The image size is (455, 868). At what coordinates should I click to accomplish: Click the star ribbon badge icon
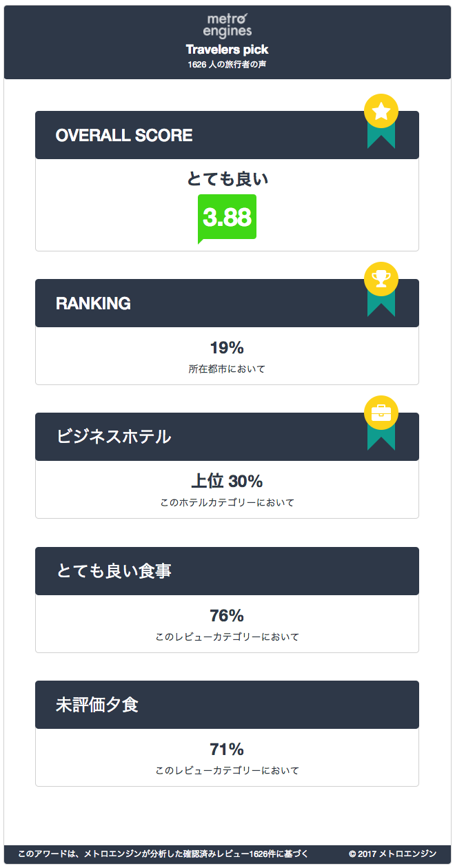pyautogui.click(x=381, y=120)
